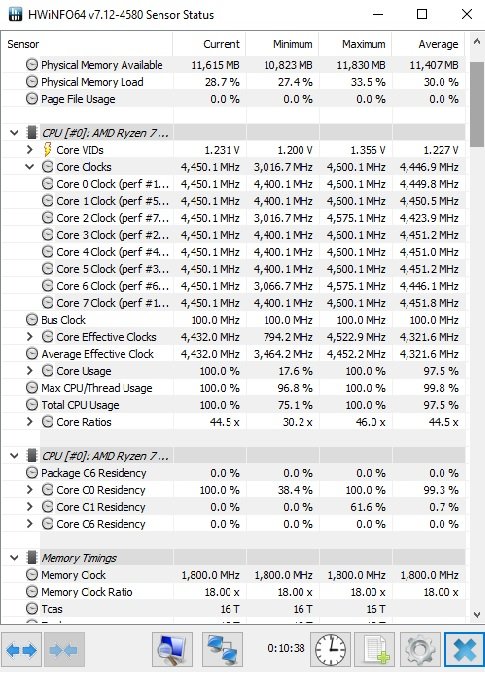Image resolution: width=485 pixels, height=676 pixels.
Task: Open sensor settings gear icon
Action: coord(420,649)
